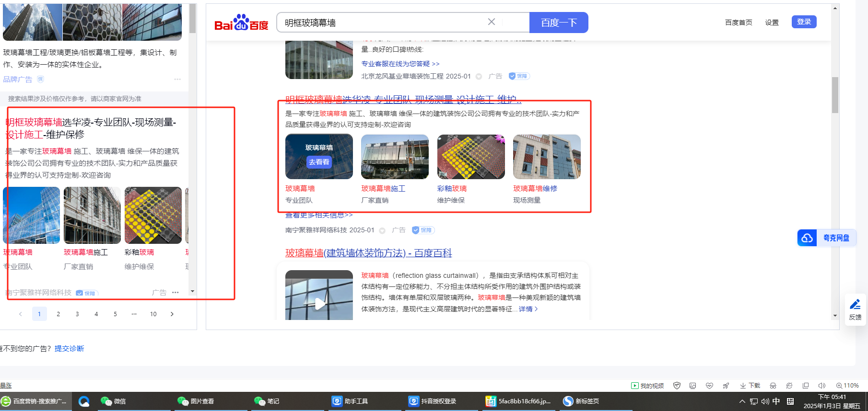Screen dimensions: 868x411
Task: Click the speaker mute icon in browser status bar
Action: pos(821,386)
